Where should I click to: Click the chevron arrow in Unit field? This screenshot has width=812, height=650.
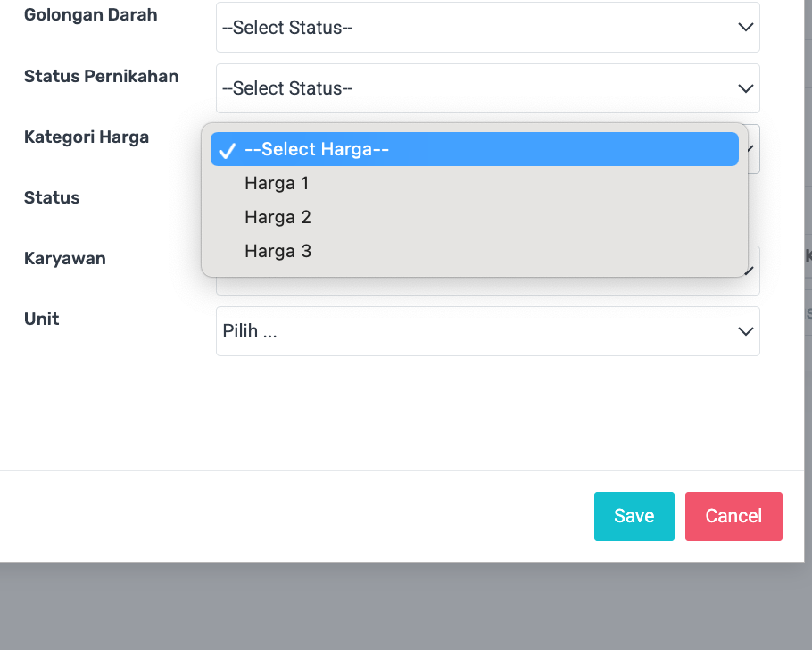(746, 331)
